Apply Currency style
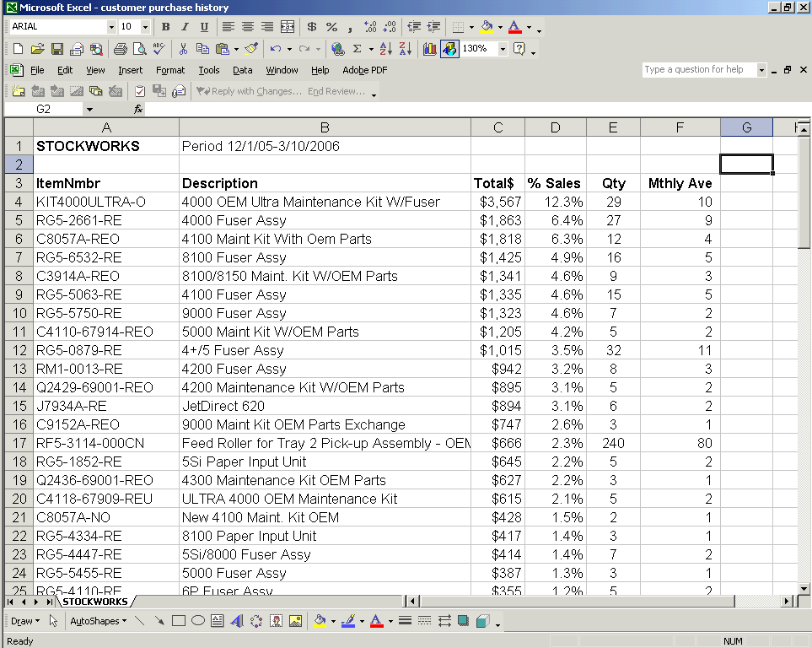This screenshot has width=812, height=648. coord(312,27)
